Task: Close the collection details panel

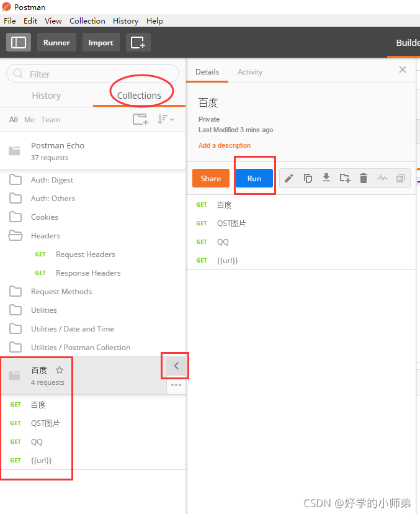Action: click(x=403, y=70)
